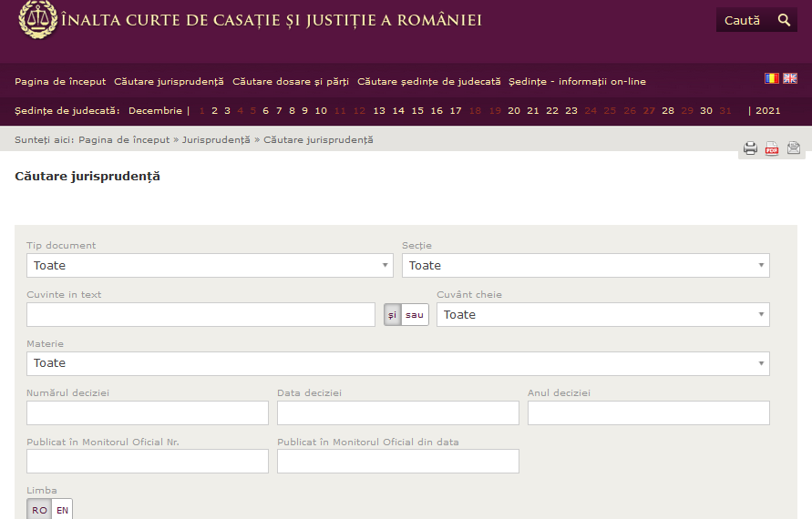This screenshot has height=519, width=812.
Task: Click Decembrie month link
Action: tap(155, 111)
